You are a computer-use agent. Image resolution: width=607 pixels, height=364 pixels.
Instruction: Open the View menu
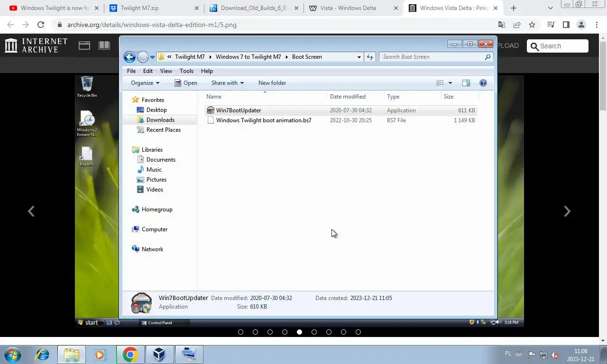[166, 71]
